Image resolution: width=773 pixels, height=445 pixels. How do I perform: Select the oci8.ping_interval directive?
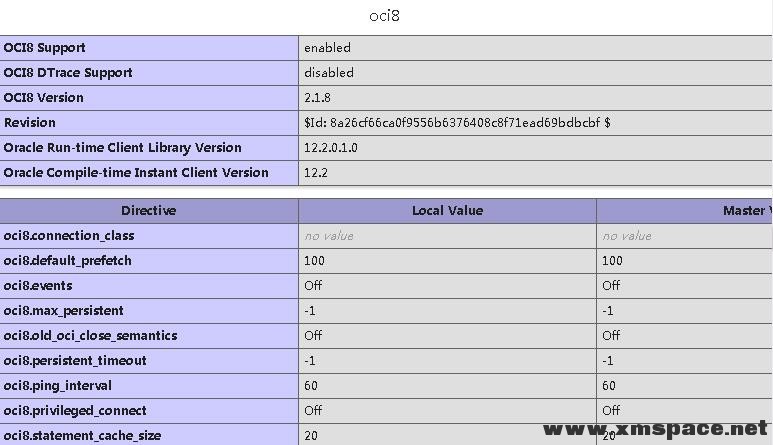pyautogui.click(x=58, y=386)
